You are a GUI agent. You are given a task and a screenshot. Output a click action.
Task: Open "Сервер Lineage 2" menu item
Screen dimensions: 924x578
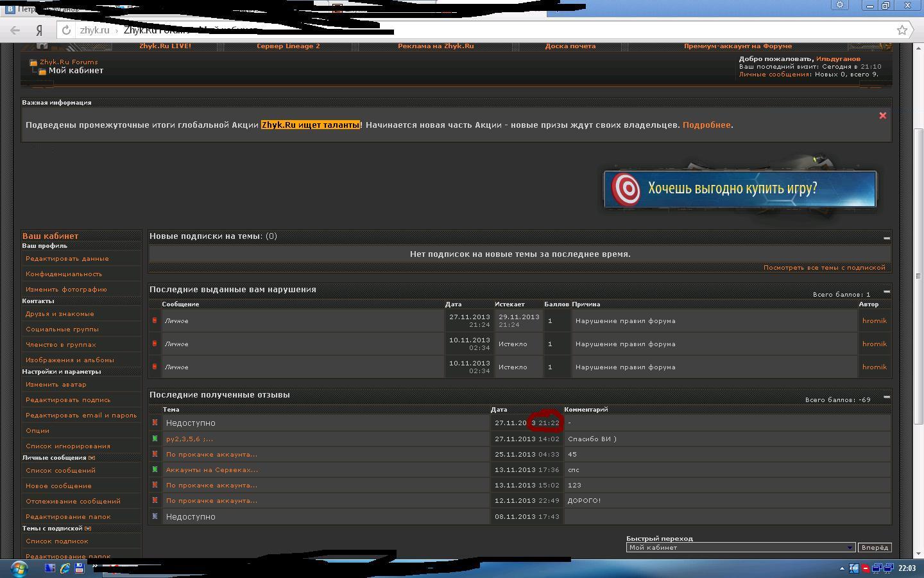pos(288,46)
